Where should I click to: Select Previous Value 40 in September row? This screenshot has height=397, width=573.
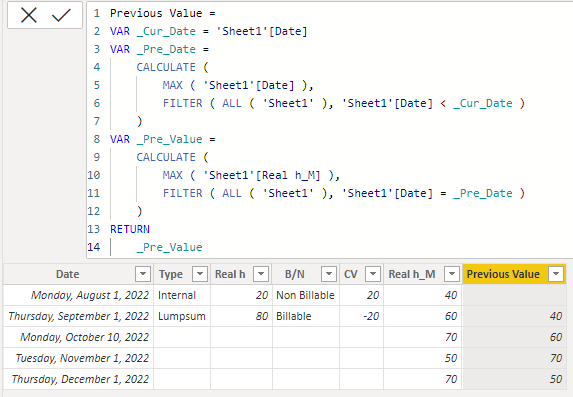point(514,316)
